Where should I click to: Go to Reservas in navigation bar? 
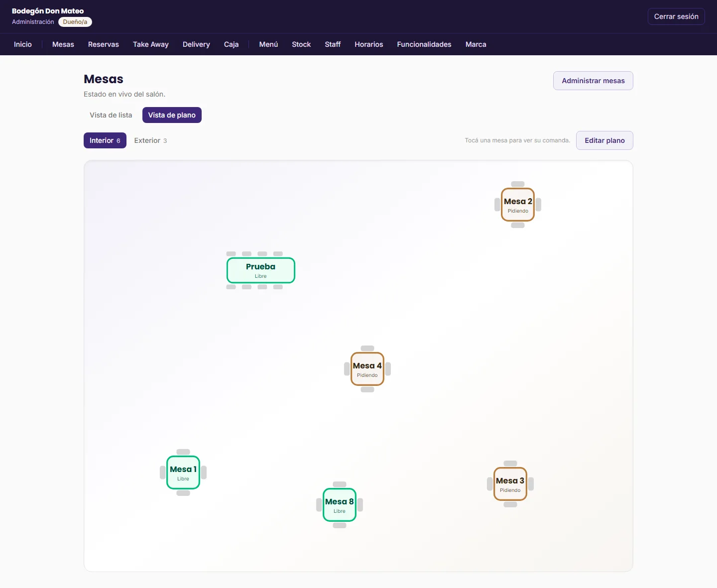pyautogui.click(x=104, y=44)
